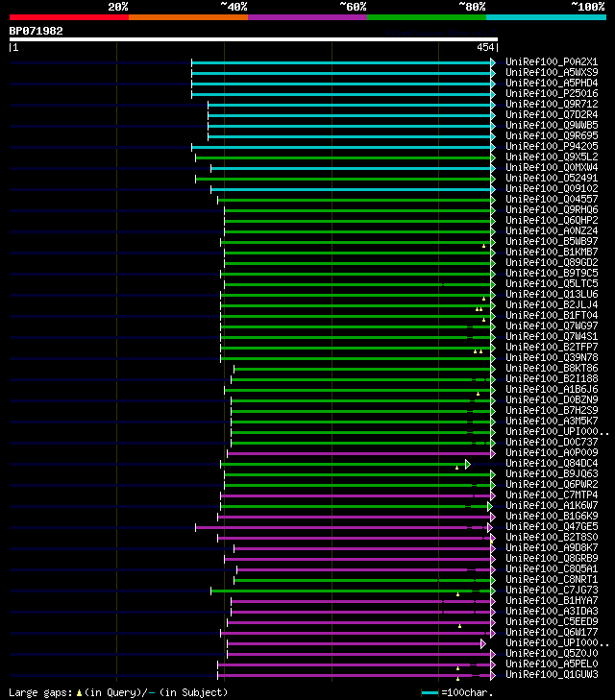Select the UniRef100_A0NZ24 label

click(552, 230)
